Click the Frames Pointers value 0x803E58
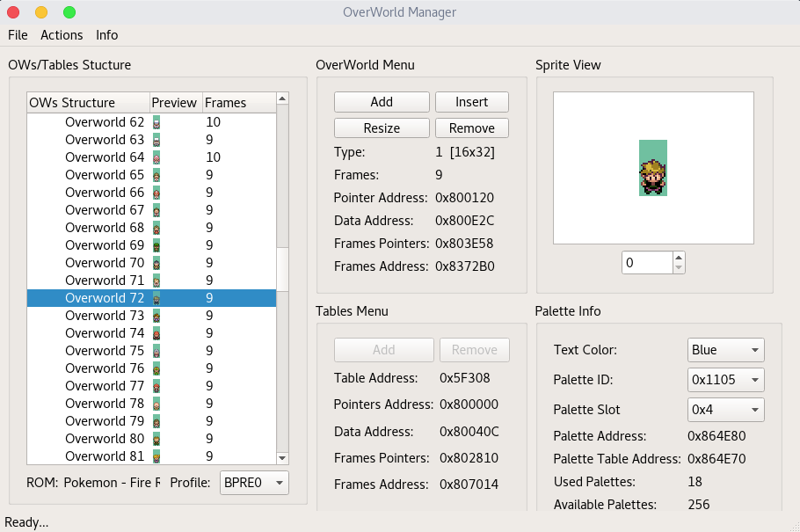800x532 pixels. tap(464, 244)
